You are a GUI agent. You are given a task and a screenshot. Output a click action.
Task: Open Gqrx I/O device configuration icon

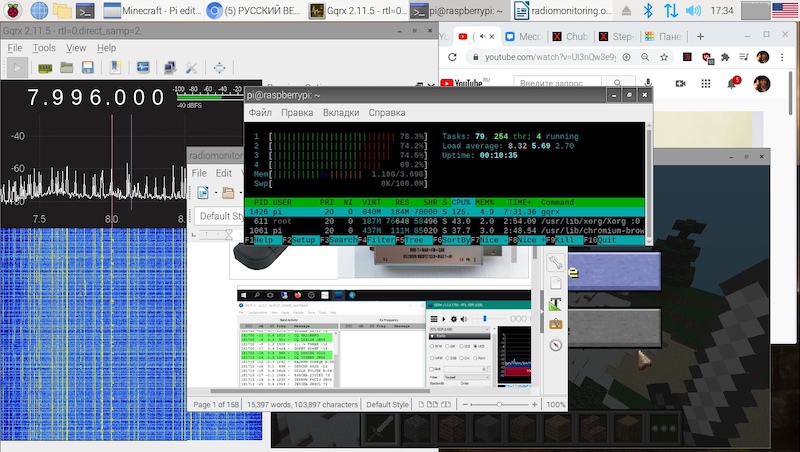point(44,68)
